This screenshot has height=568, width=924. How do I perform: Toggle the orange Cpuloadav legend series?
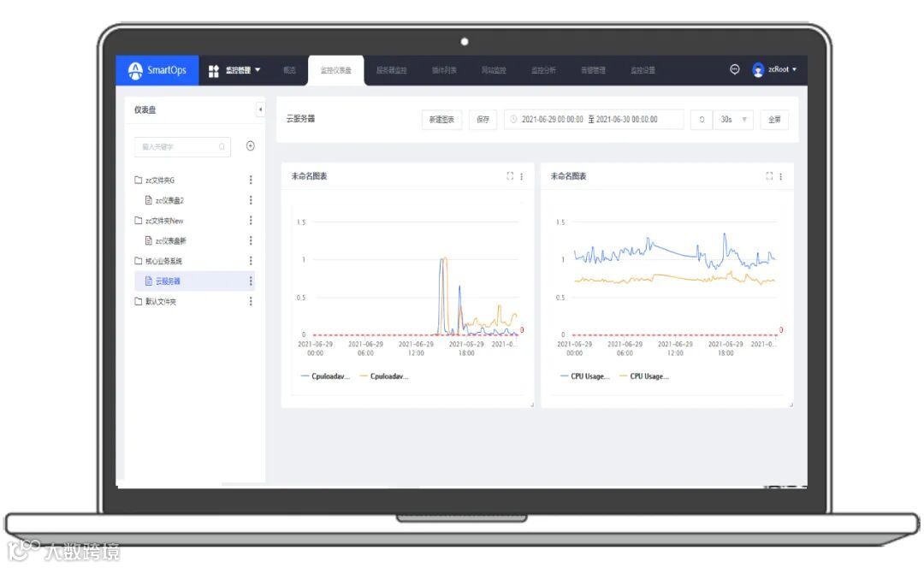[384, 376]
